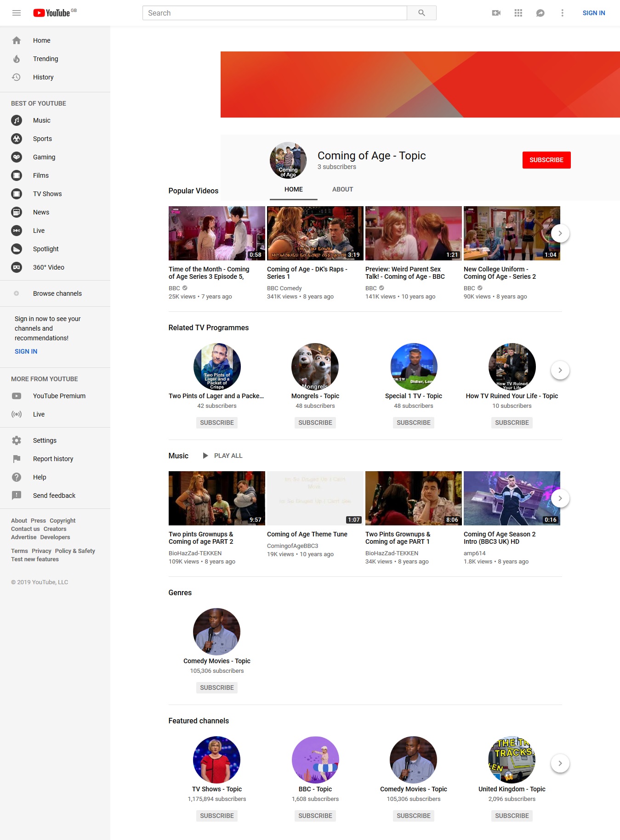The image size is (620, 840).
Task: Click the Copyright footer link
Action: tap(63, 521)
